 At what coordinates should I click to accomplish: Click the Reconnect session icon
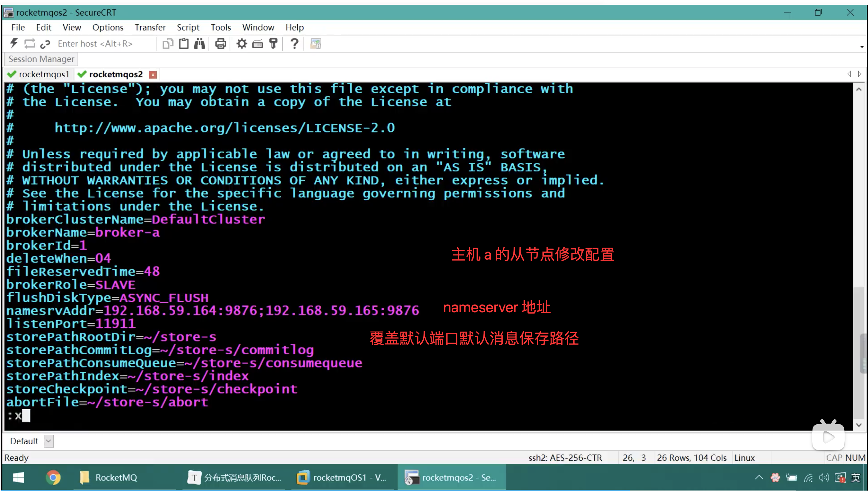coord(30,43)
